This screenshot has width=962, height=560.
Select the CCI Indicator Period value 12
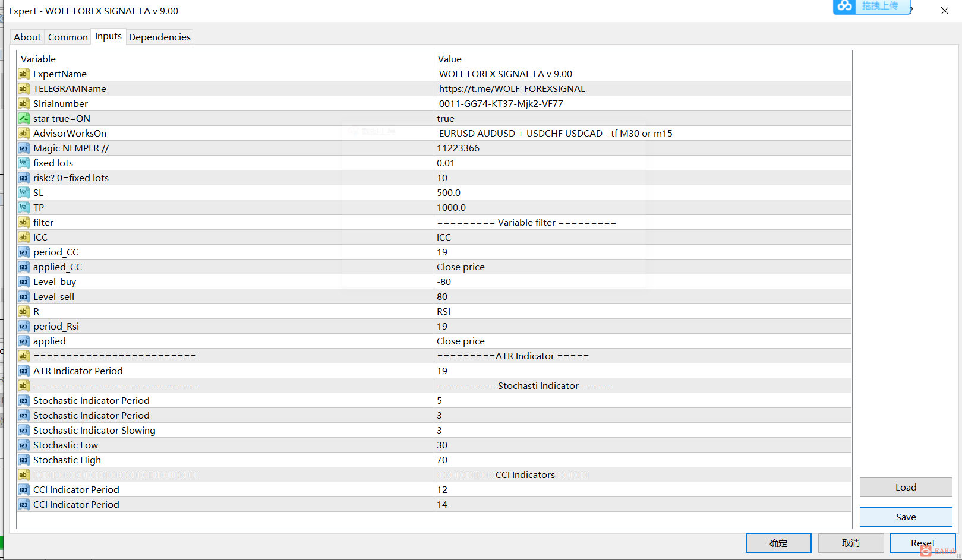(442, 489)
